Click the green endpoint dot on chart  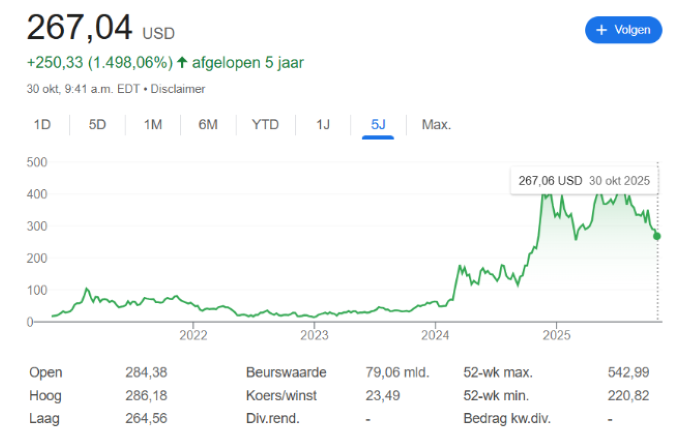point(657,236)
